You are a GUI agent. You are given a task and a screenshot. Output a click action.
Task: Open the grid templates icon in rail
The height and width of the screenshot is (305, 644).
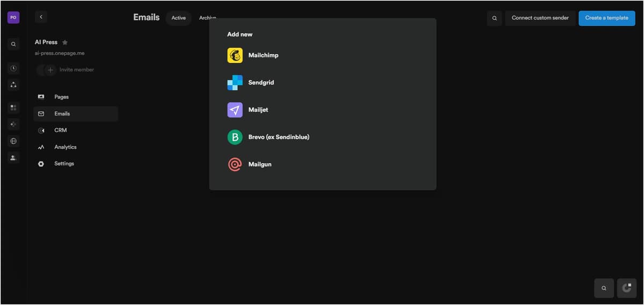point(13,107)
